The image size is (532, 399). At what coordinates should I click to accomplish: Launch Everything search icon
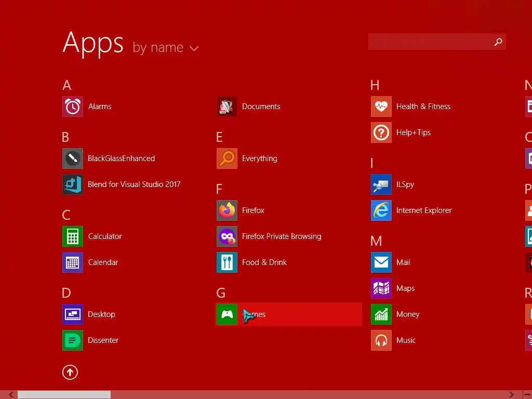point(227,158)
